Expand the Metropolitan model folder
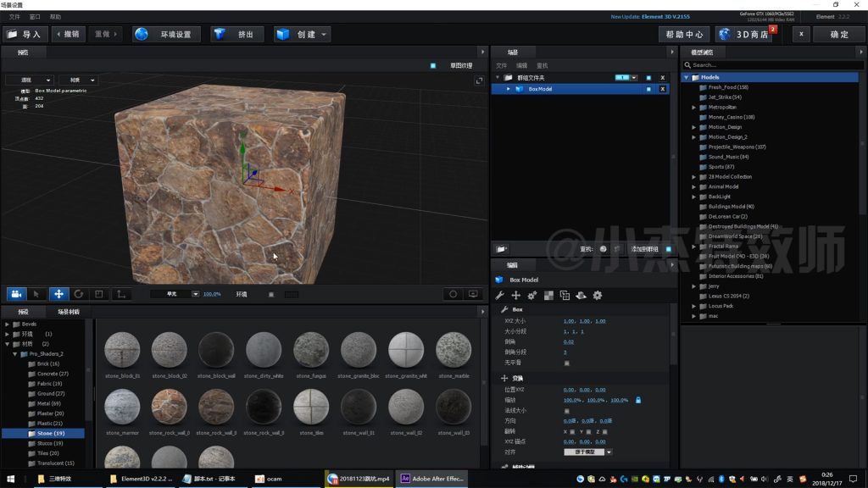Image resolution: width=868 pixels, height=488 pixels. [x=693, y=108]
